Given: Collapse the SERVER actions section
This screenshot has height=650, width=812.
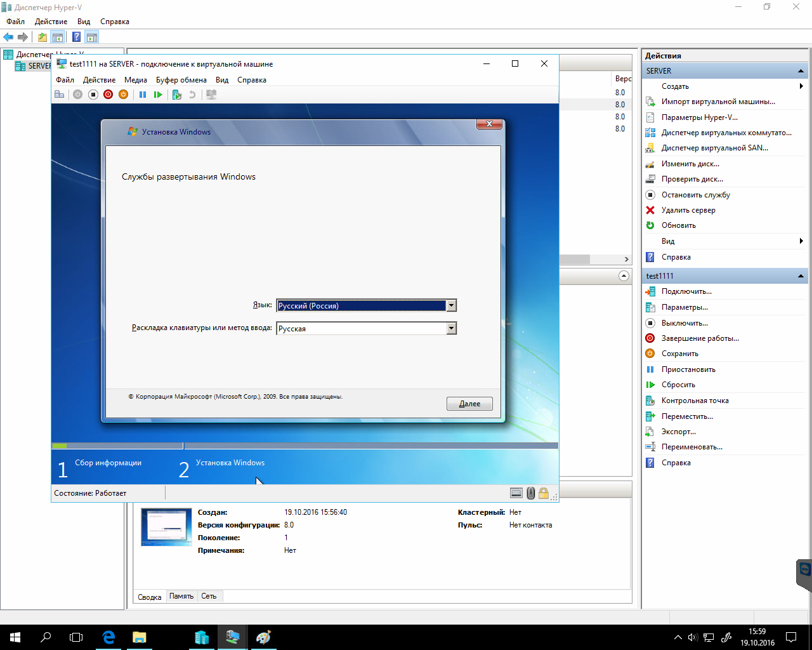Looking at the screenshot, I should coord(801,71).
